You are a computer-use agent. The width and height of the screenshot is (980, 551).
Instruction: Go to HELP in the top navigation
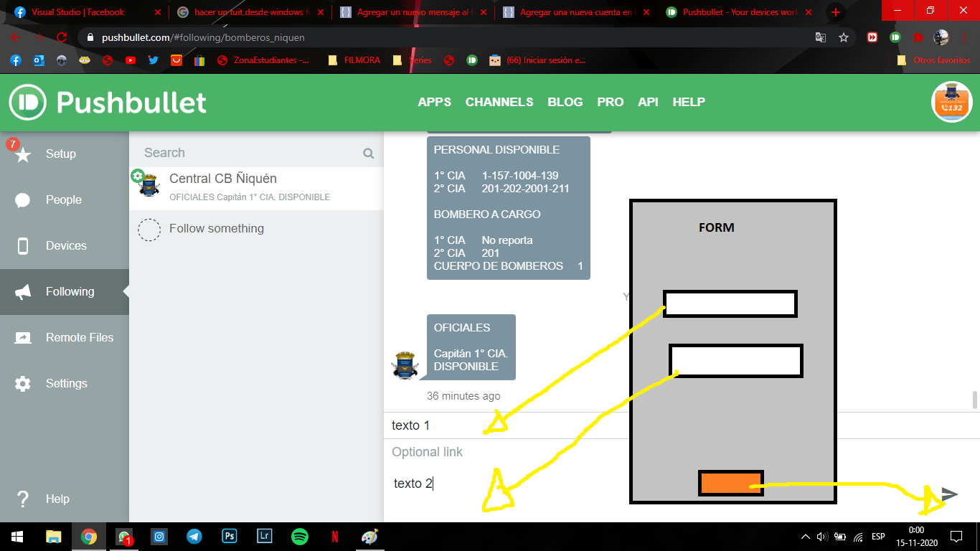[689, 102]
